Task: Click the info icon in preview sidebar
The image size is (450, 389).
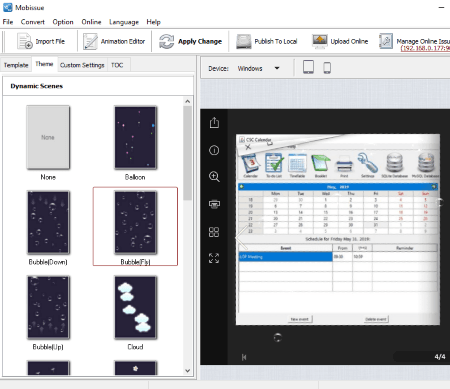Action: tap(214, 150)
